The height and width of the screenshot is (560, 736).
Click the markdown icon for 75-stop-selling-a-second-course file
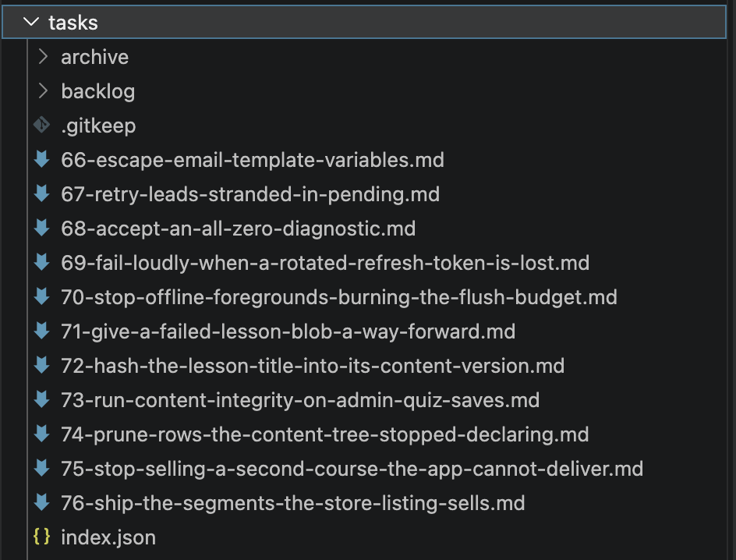(x=42, y=467)
